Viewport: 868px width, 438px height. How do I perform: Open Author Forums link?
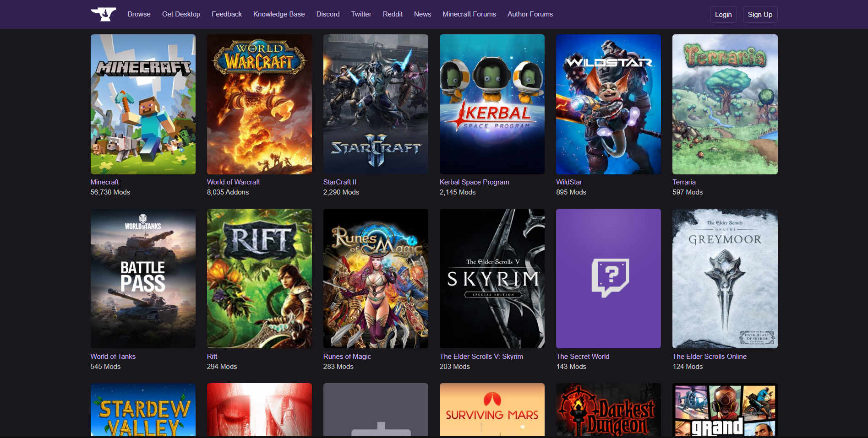click(530, 14)
